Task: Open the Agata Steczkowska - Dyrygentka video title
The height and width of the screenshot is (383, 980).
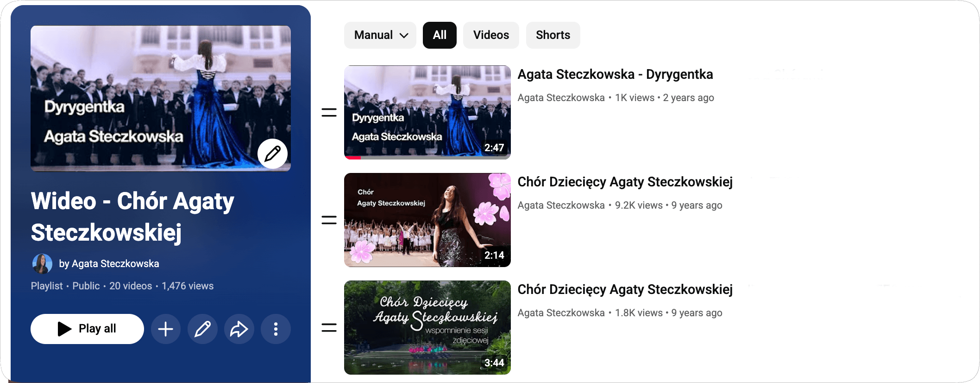Action: [615, 75]
